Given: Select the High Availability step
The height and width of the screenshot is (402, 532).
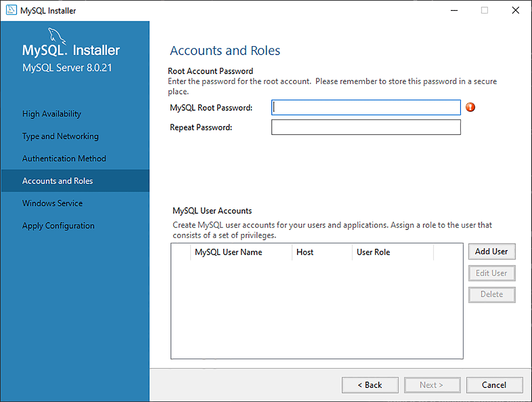Looking at the screenshot, I should click(51, 114).
